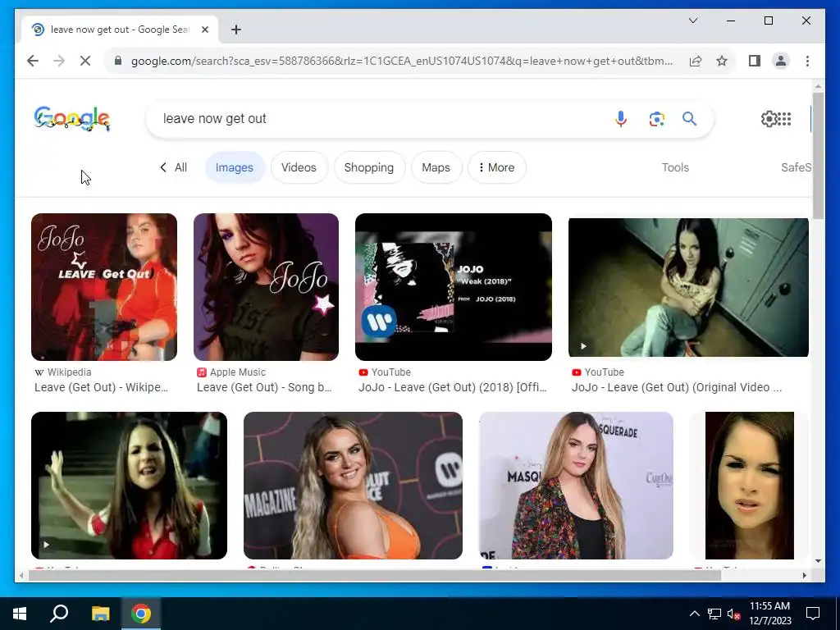The width and height of the screenshot is (840, 630).
Task: Open the Windows Start menu
Action: point(20,614)
